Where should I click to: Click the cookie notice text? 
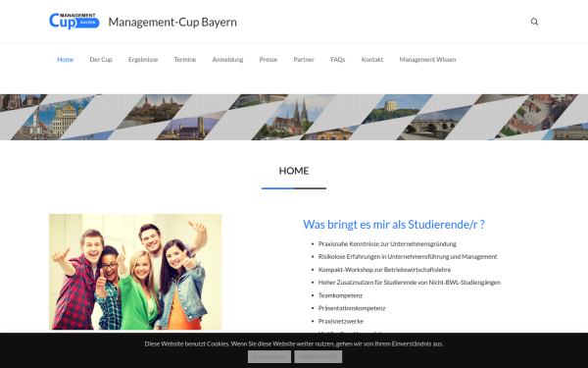coord(294,343)
